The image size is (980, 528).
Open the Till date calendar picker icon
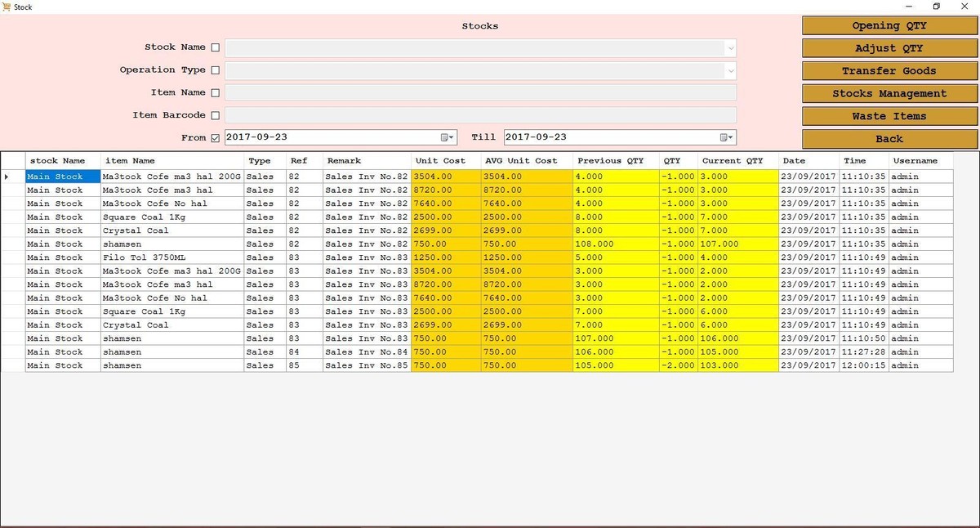(x=724, y=137)
